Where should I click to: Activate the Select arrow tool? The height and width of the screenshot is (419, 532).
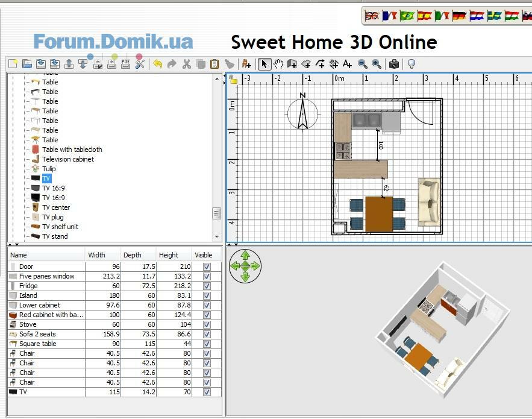[x=264, y=64]
